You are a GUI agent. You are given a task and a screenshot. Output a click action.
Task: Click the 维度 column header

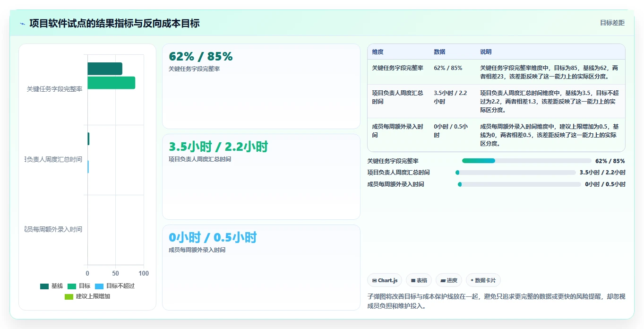pos(378,52)
